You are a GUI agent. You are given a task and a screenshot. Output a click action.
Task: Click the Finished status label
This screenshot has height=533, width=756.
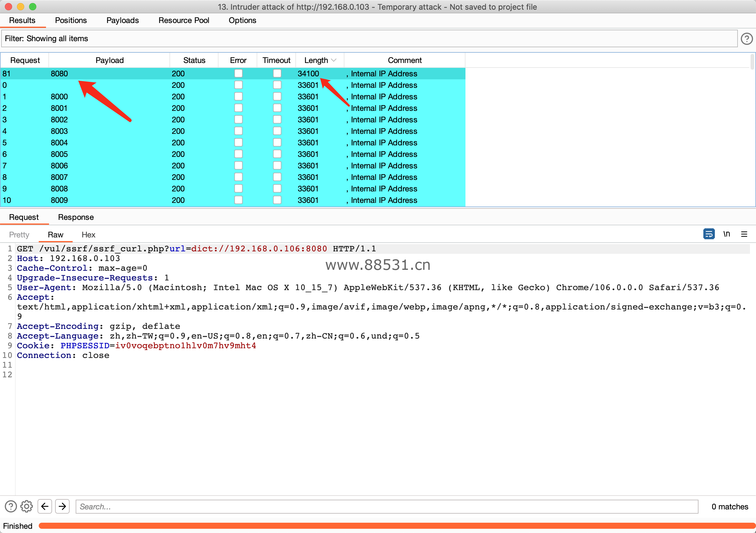(x=18, y=526)
